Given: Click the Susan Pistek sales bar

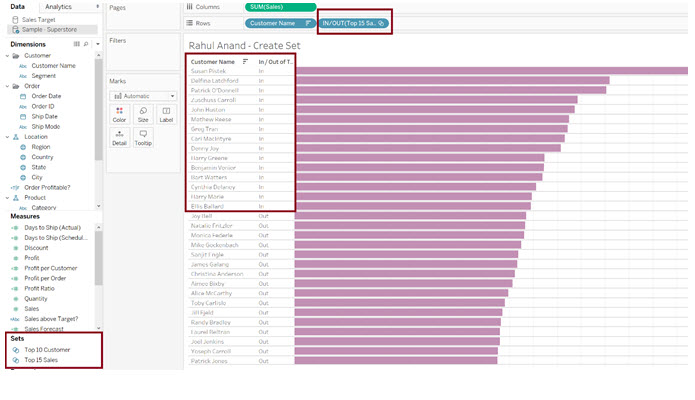Looking at the screenshot, I should (x=492, y=71).
